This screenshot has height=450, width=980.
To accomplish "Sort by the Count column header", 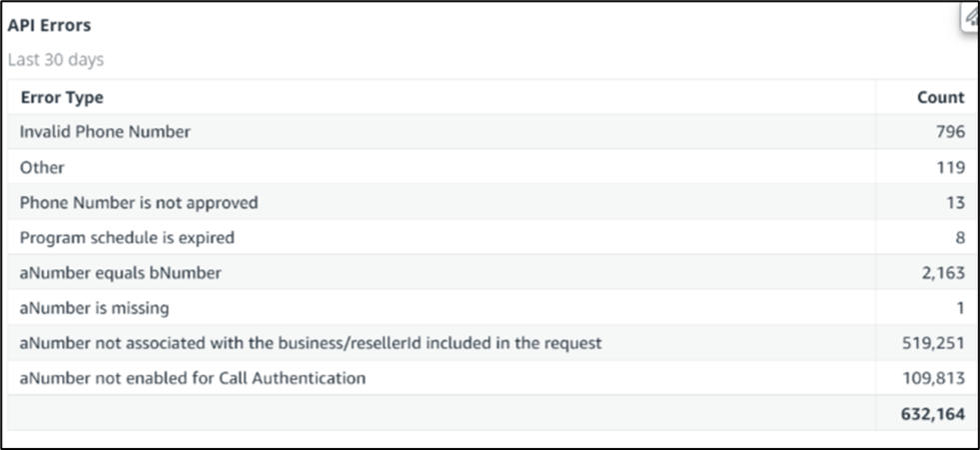I will [x=941, y=98].
